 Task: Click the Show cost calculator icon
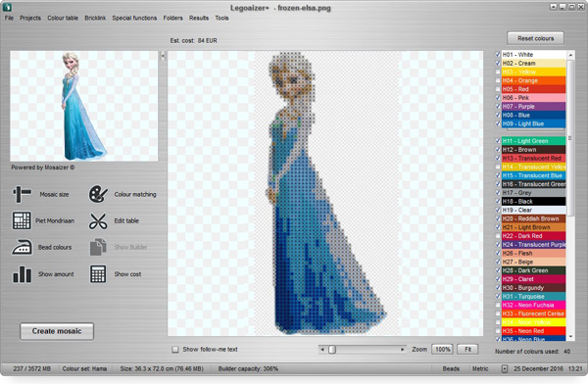tap(98, 274)
